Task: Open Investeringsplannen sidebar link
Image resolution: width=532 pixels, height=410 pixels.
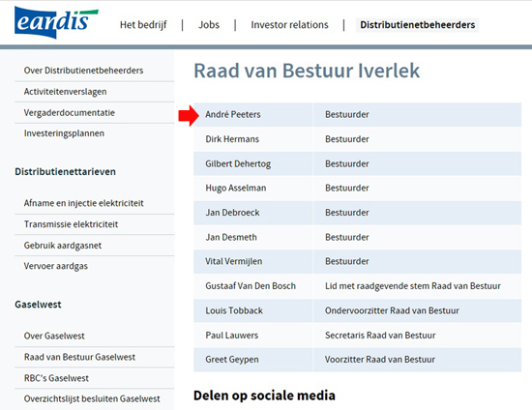Action: 64,133
